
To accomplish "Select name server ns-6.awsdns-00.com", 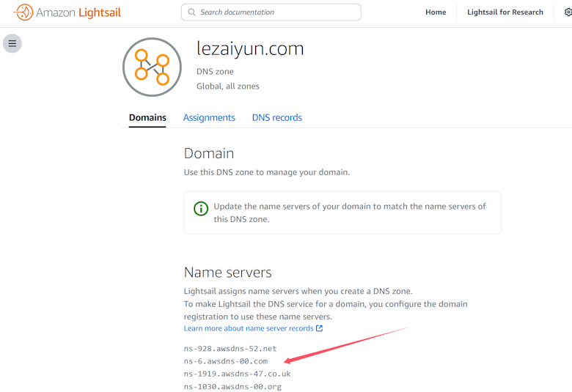I will pos(226,361).
